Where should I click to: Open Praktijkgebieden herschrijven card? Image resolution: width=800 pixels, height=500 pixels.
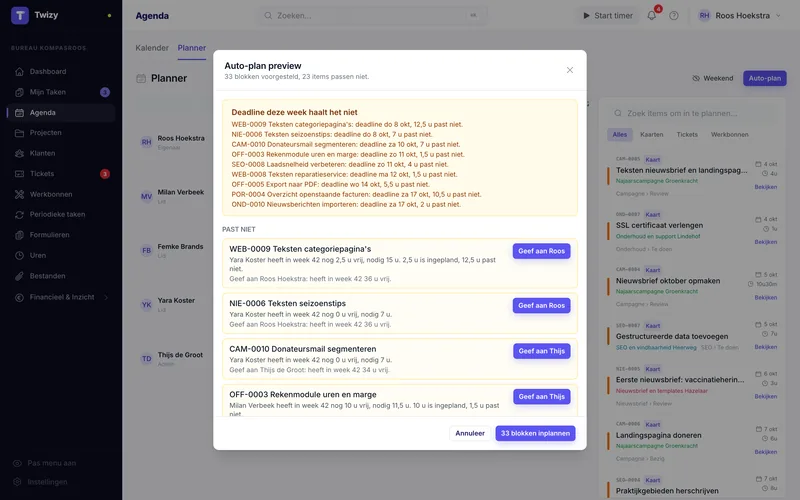667,491
